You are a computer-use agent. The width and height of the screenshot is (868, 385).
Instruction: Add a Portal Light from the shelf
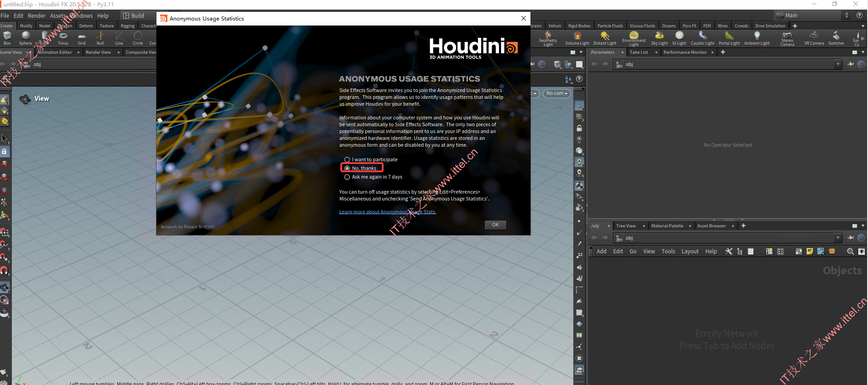[x=729, y=38]
